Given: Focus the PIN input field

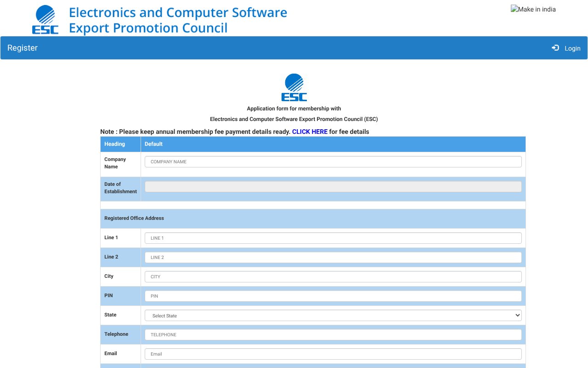Looking at the screenshot, I should pos(333,296).
